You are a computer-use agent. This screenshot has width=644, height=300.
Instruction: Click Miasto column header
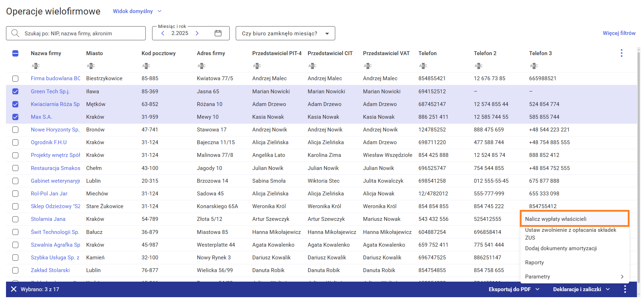[95, 53]
